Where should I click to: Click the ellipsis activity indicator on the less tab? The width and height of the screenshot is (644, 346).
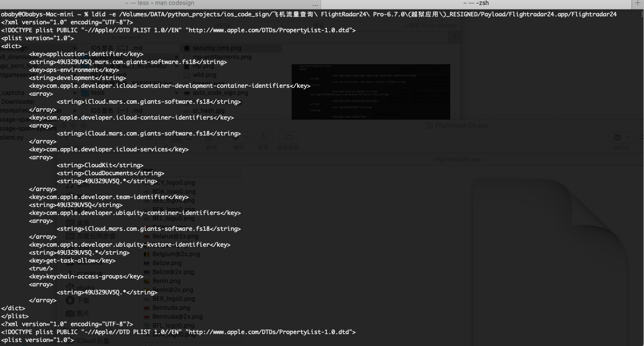point(315,4)
